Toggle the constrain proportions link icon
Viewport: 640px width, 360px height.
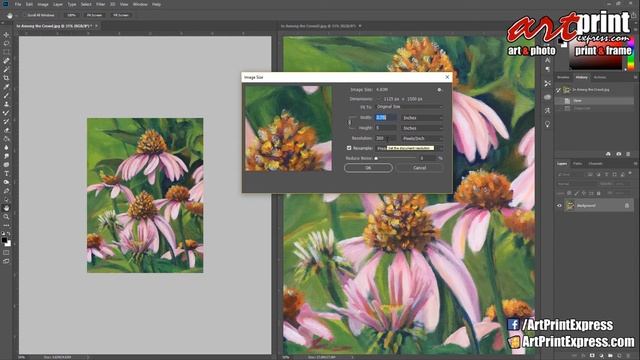[x=349, y=122]
